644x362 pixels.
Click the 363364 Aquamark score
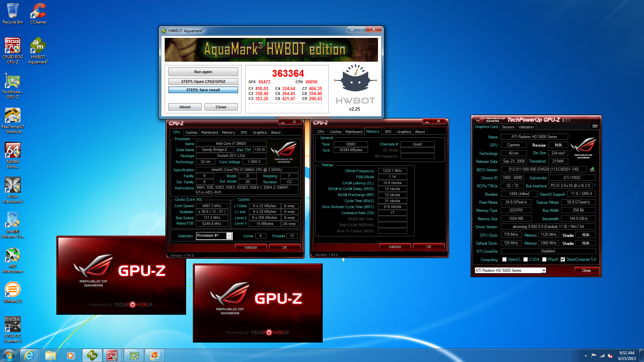288,73
